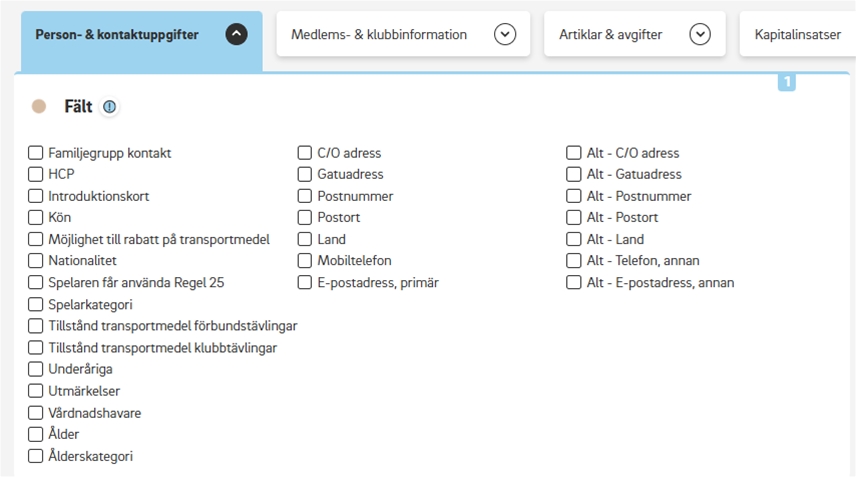This screenshot has height=477, width=856.
Task: Click the blue badge numbered 1
Action: 787,83
